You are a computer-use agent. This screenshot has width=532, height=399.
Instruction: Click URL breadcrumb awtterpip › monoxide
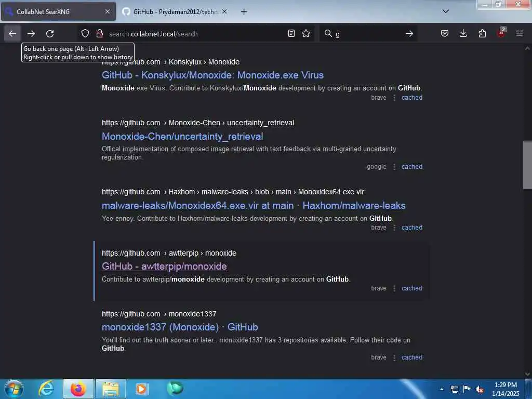tap(203, 253)
